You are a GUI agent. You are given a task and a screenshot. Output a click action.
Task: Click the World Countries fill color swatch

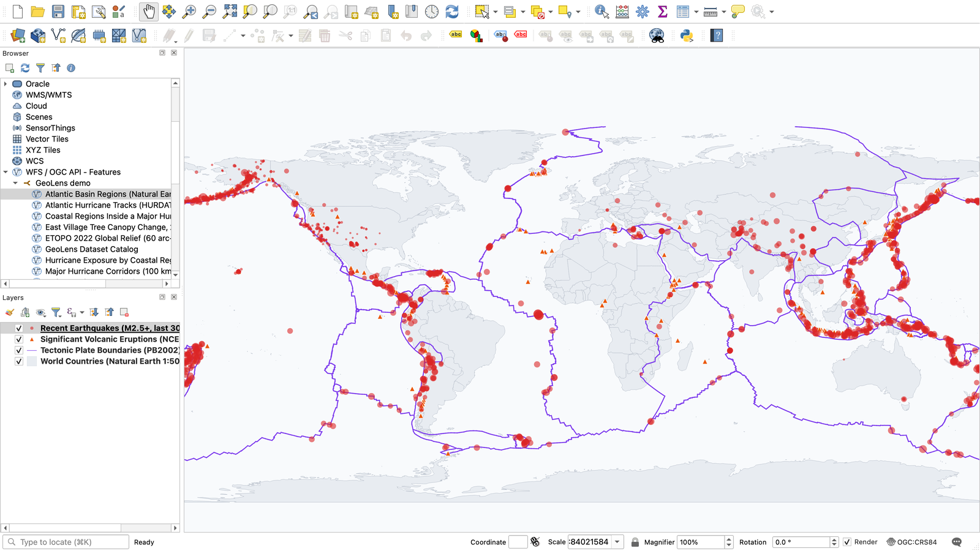32,361
